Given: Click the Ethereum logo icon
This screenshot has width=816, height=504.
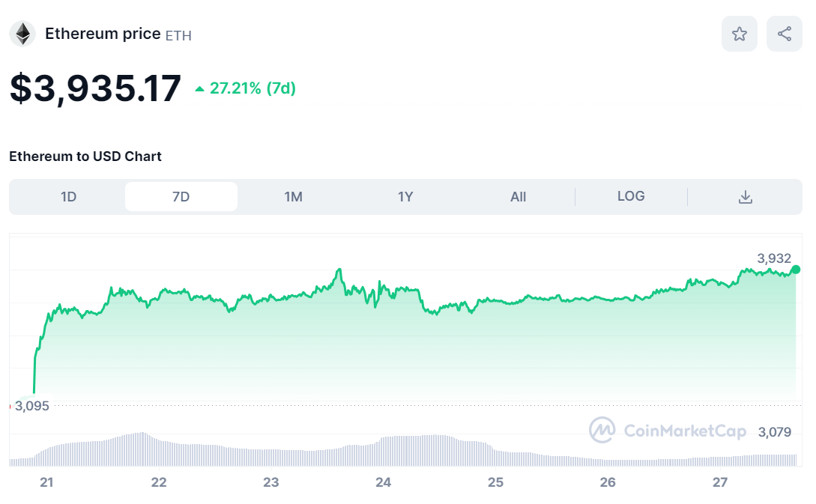Looking at the screenshot, I should pos(22,33).
